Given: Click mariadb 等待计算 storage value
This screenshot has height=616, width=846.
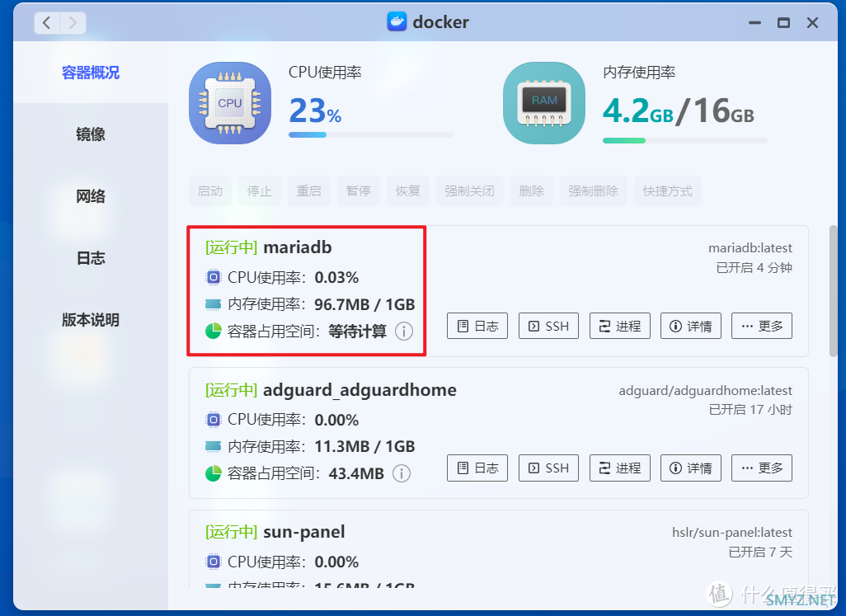Looking at the screenshot, I should point(358,332).
